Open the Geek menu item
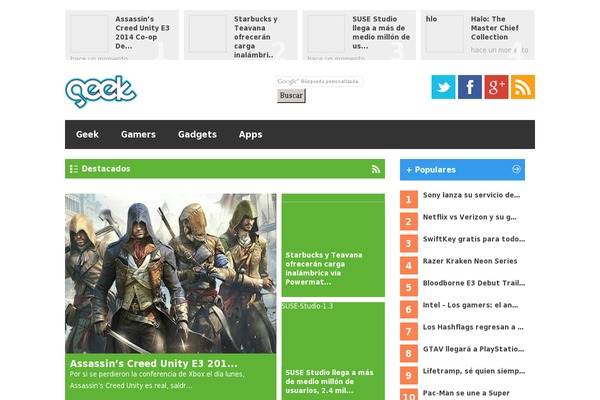Viewport: 600px width, 400px height. click(x=87, y=134)
